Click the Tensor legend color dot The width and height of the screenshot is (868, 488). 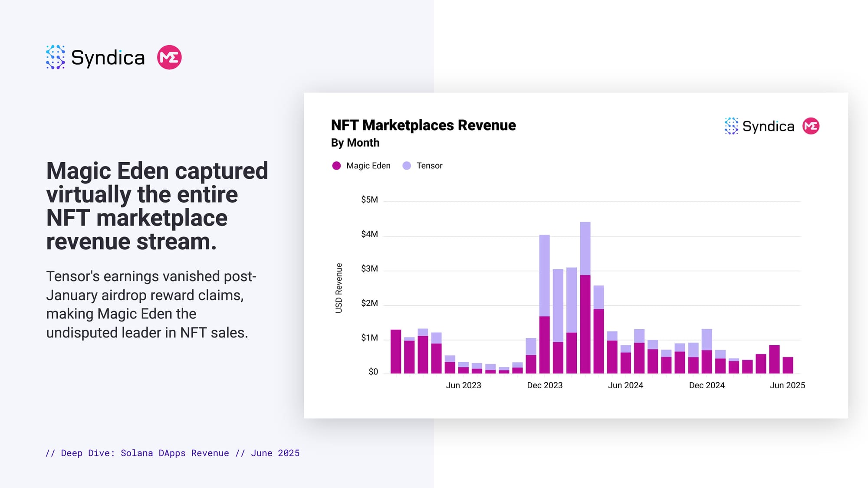[x=407, y=166]
